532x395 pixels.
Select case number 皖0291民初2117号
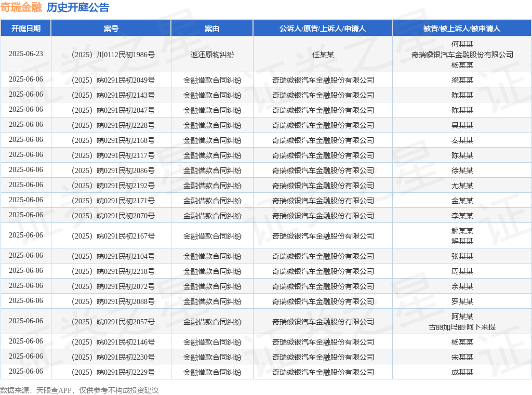[x=113, y=155]
